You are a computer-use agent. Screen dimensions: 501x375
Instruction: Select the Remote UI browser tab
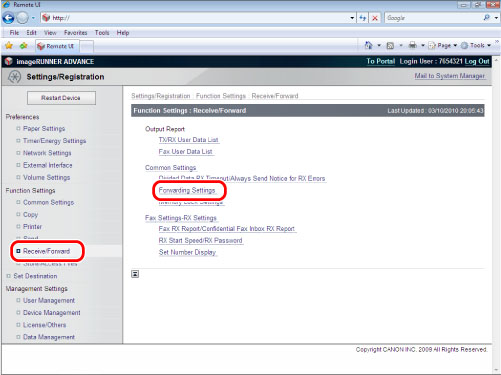coord(57,46)
